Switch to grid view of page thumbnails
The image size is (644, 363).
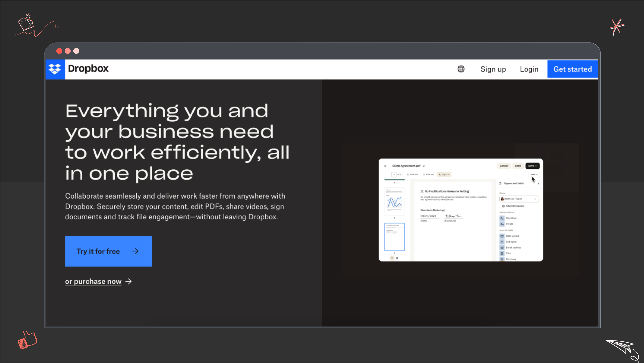[x=397, y=258]
